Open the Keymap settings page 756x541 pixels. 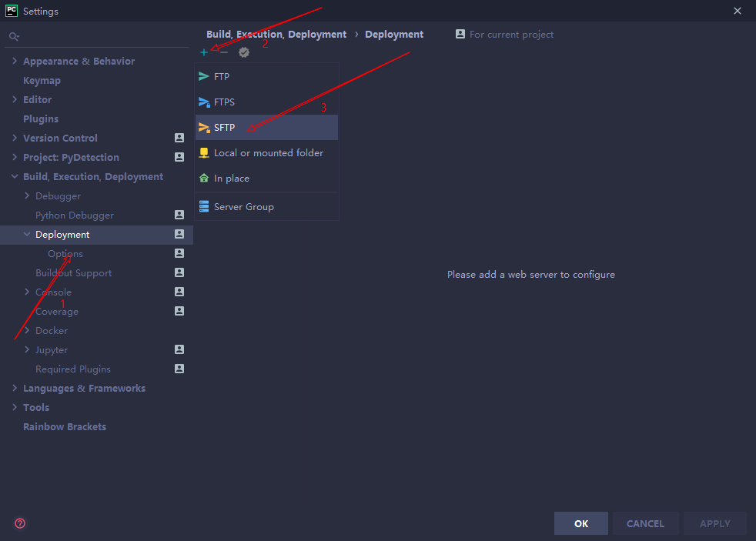click(42, 81)
